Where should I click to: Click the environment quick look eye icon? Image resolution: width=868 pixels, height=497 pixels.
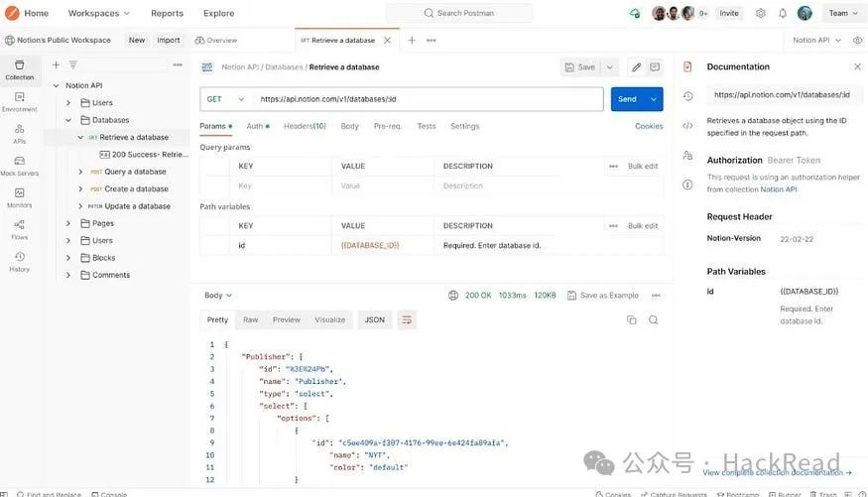click(857, 40)
